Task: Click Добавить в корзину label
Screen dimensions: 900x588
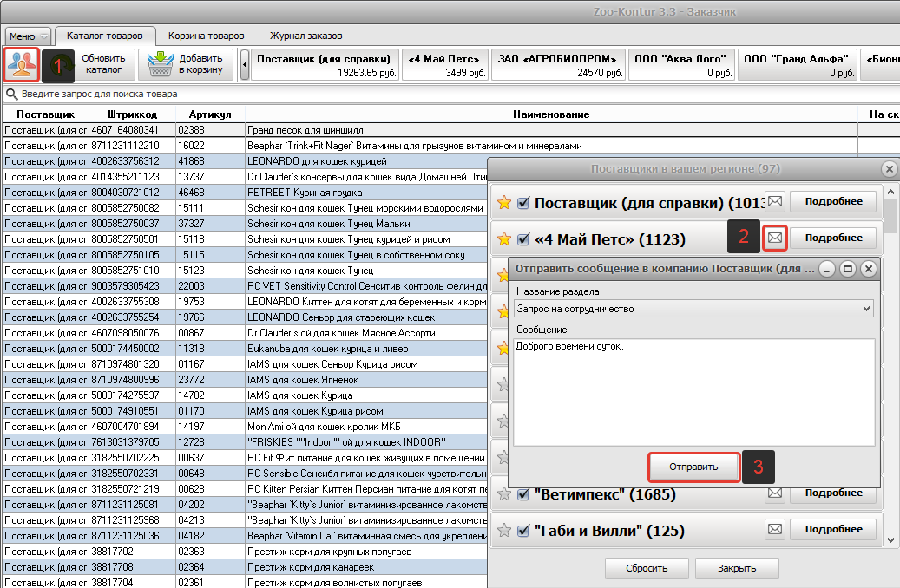Action: point(200,64)
